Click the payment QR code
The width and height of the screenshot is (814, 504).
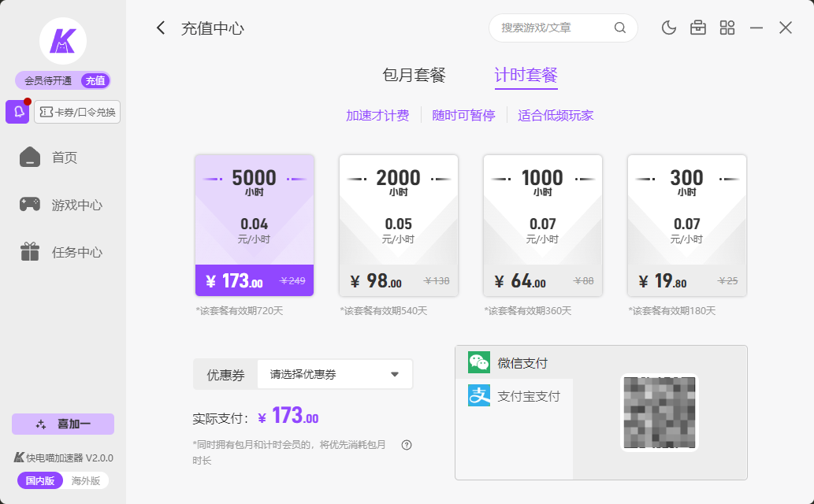coord(660,413)
